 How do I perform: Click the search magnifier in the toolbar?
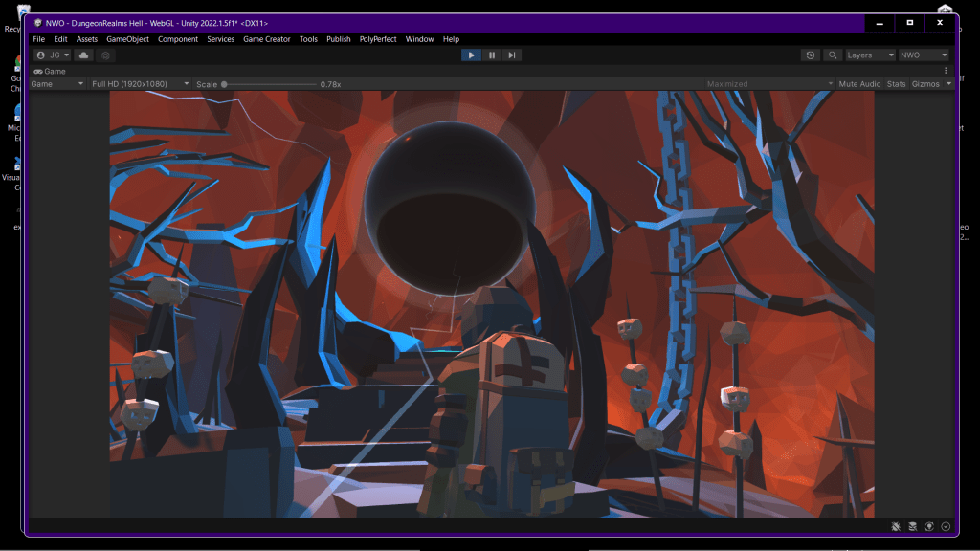point(833,55)
